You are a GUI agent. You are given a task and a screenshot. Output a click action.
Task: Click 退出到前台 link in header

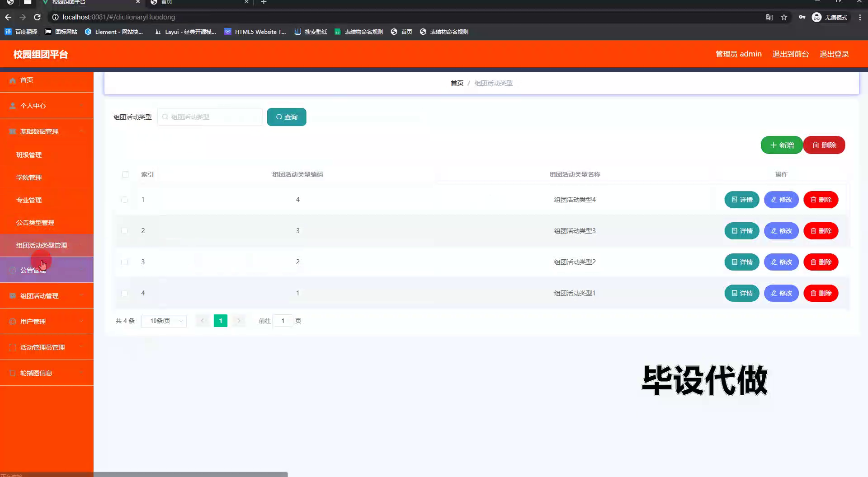(791, 54)
